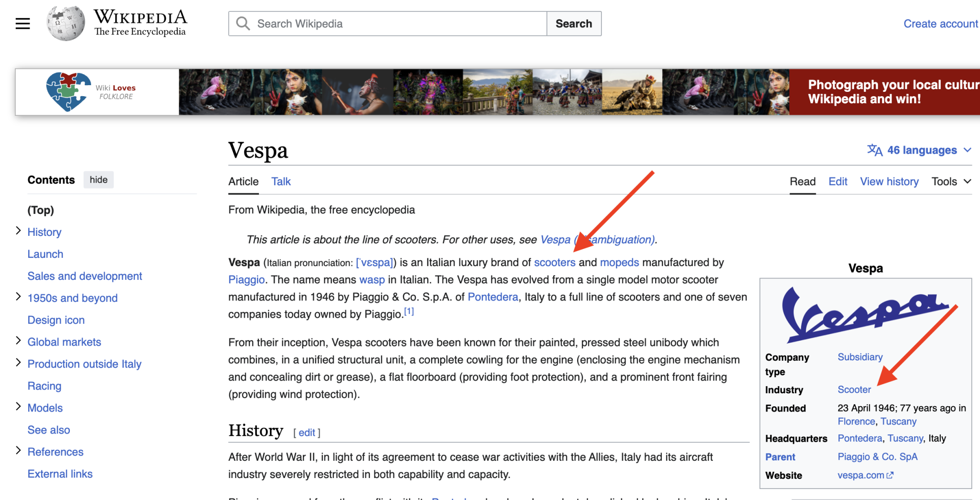Click the Italian pronunciation ['vɛspa] link

(x=375, y=263)
